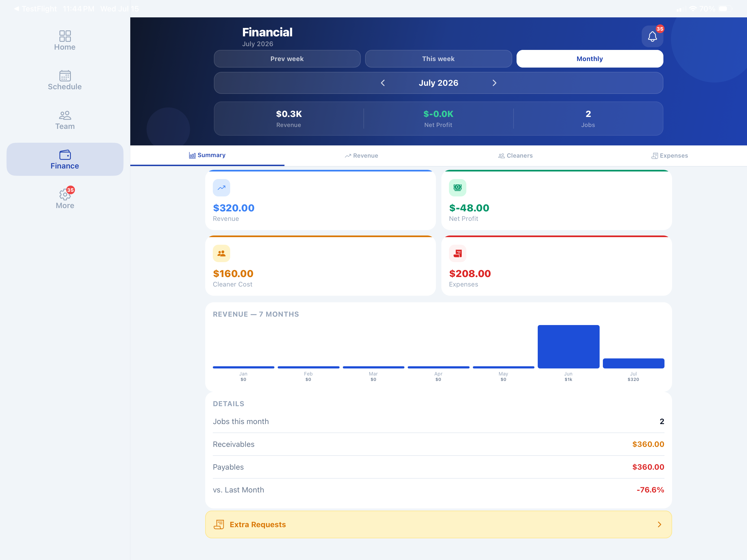Screen dimensions: 747x560
Task: Click the DETAILS section heading
Action: tap(228, 404)
